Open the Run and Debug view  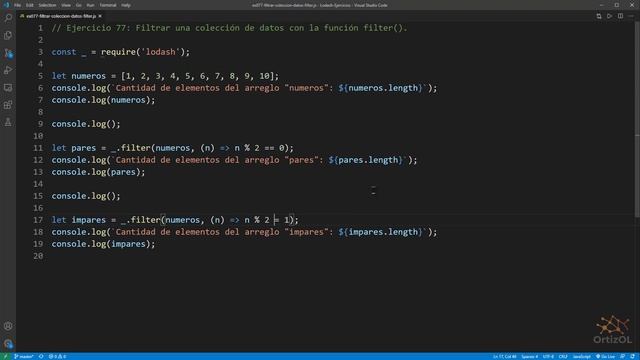pyautogui.click(x=8, y=70)
